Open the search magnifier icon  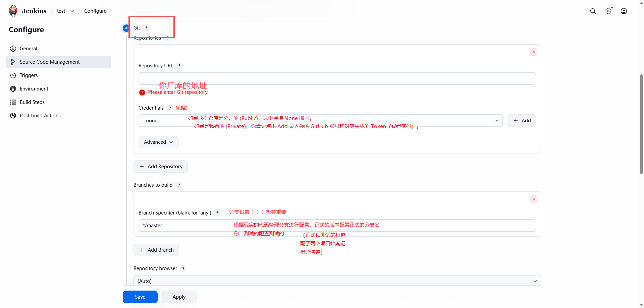pyautogui.click(x=593, y=11)
